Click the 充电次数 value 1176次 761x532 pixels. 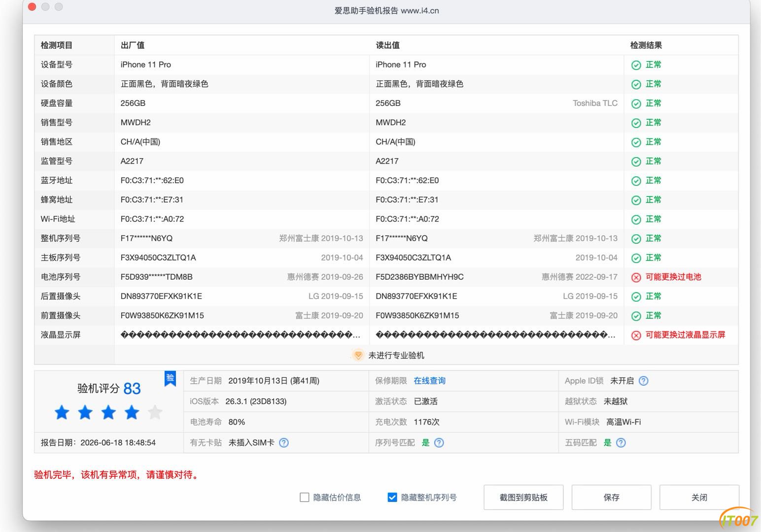427,422
